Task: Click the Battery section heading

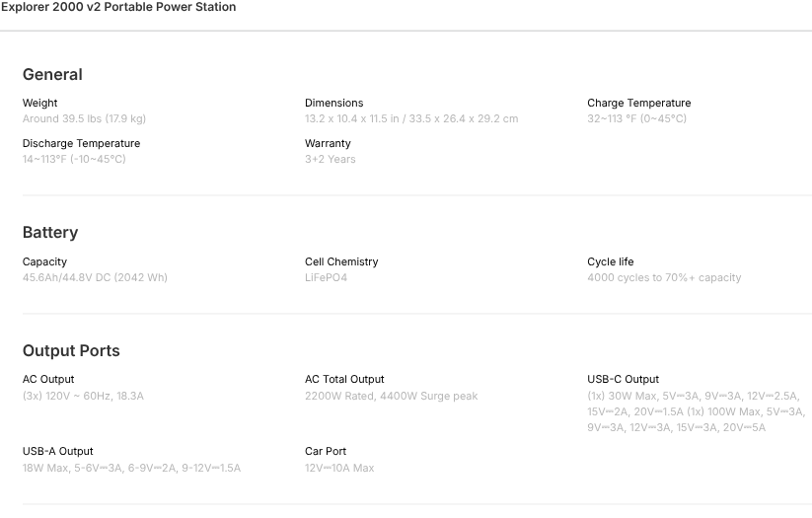Action: coord(50,233)
